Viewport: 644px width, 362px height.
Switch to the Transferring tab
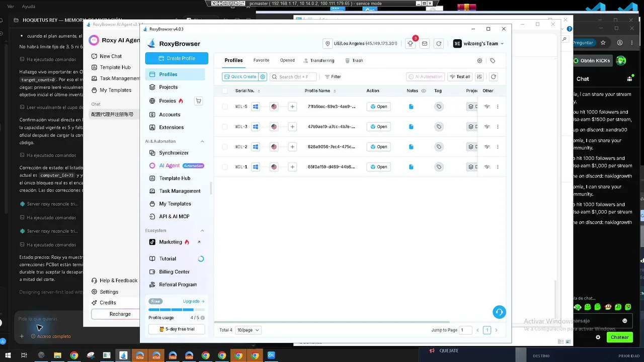(319, 60)
